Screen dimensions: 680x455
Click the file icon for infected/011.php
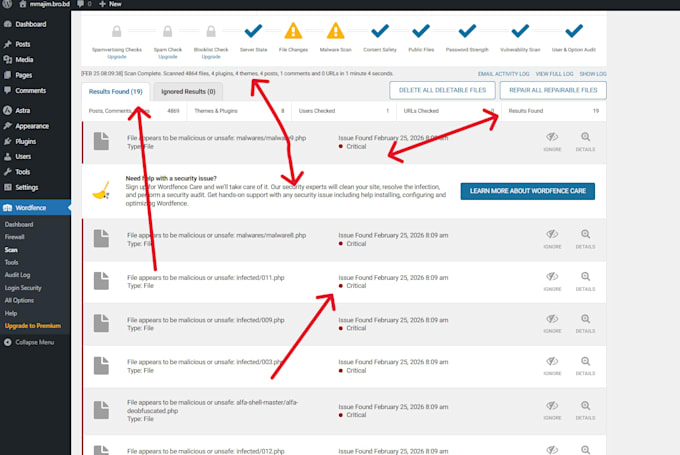tap(101, 281)
